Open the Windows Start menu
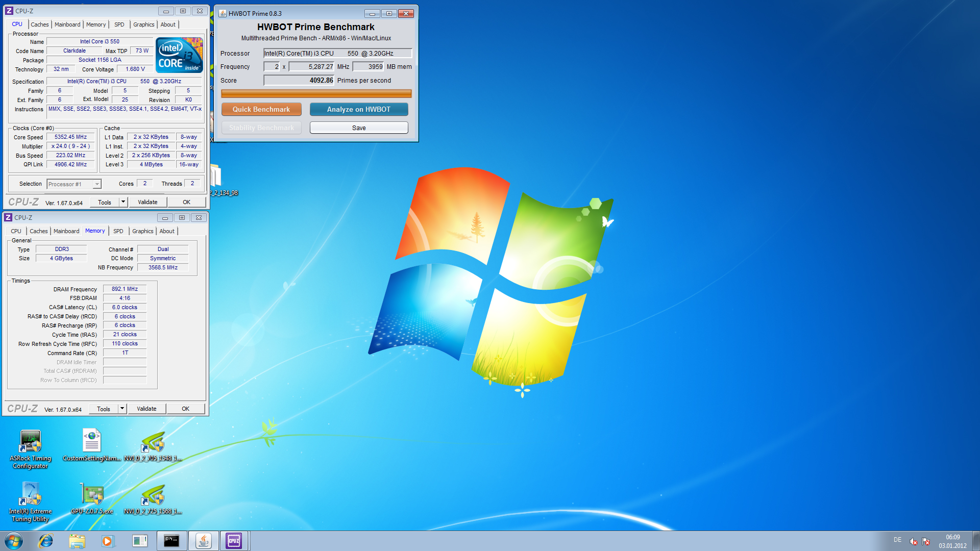This screenshot has width=980, height=551. (14, 541)
